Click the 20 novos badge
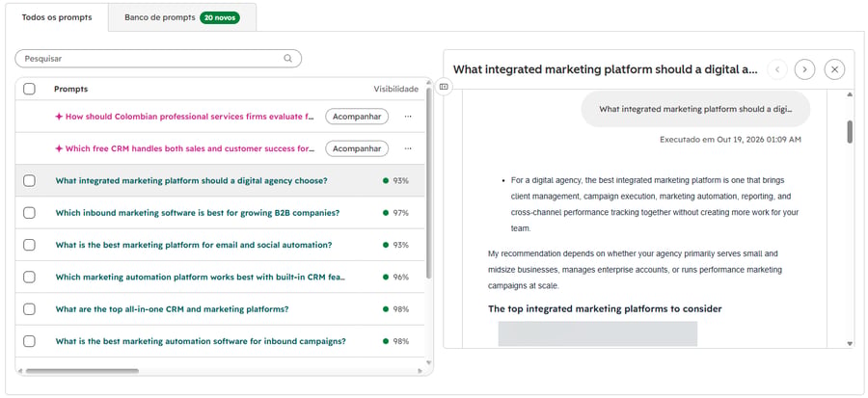This screenshot has width=868, height=398. point(220,17)
